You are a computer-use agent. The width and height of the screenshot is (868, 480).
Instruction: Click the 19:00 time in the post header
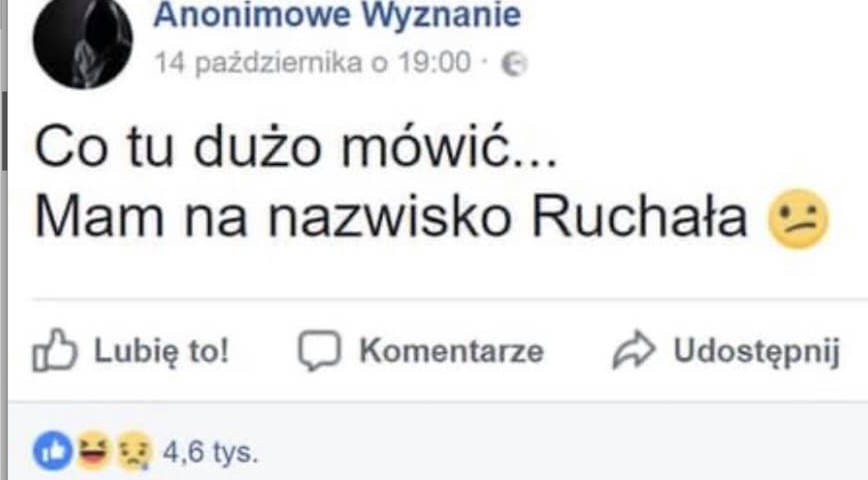(434, 63)
